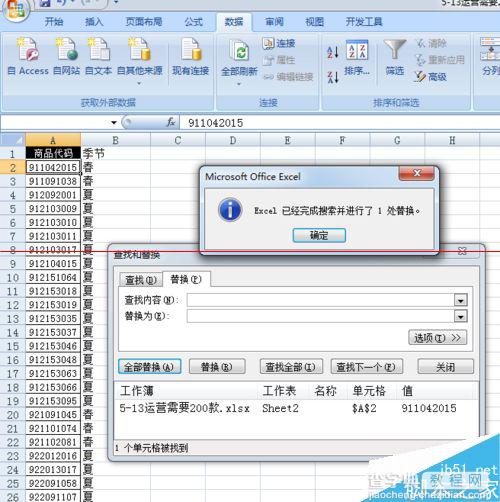Click cell containing 911091038

click(x=53, y=181)
